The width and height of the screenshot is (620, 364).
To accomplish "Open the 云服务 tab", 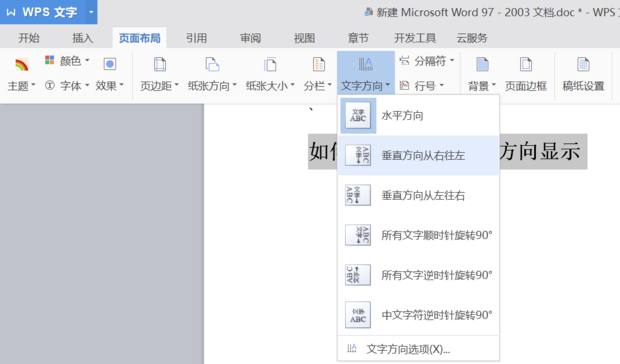I will tap(472, 38).
